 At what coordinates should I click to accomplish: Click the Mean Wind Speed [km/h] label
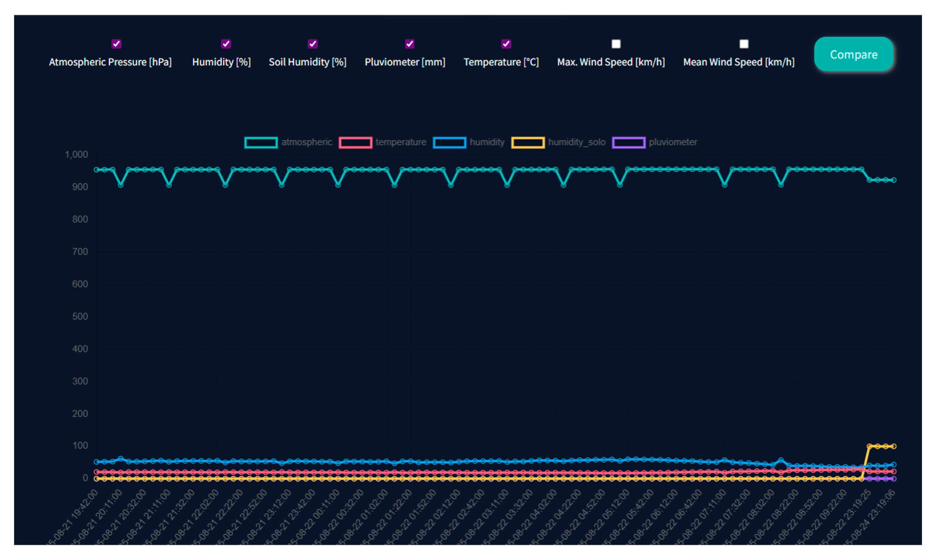[x=739, y=62]
